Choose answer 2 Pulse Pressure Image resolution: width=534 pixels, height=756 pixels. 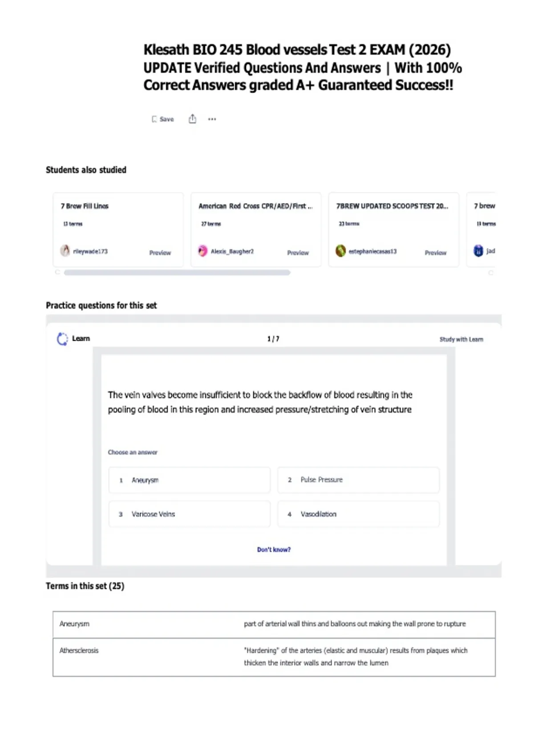359,480
